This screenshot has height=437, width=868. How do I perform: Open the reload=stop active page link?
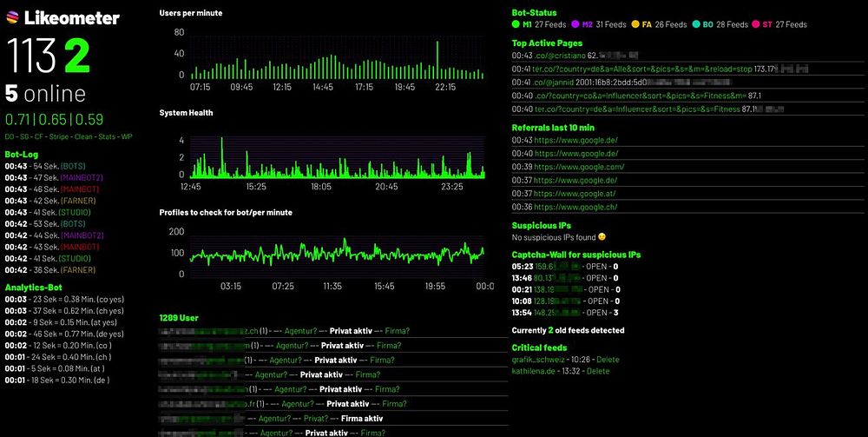(x=642, y=69)
